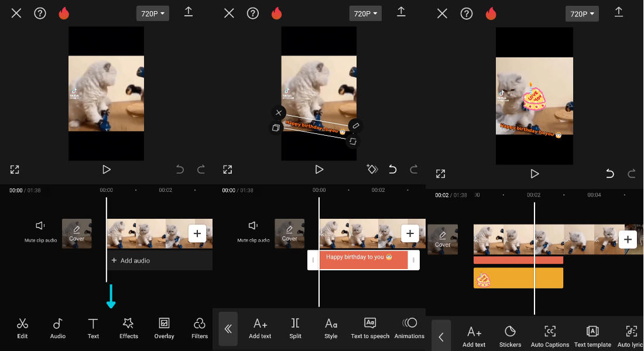Edit the Cover thumbnail in middle panel
The width and height of the screenshot is (644, 351).
point(290,233)
